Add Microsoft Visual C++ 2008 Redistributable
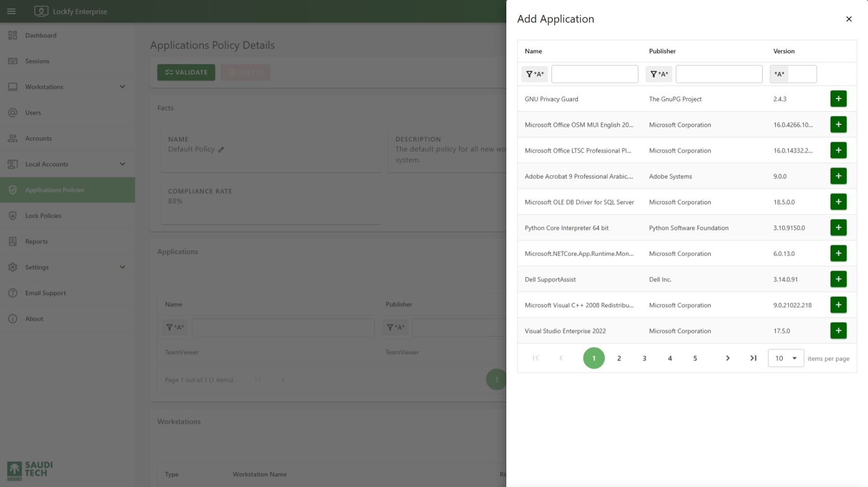This screenshot has height=487, width=868. pos(838,305)
